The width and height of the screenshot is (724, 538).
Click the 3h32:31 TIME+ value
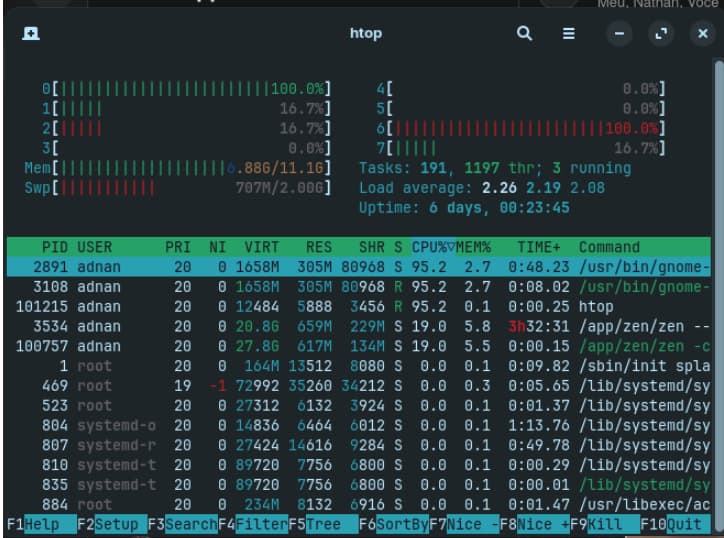tap(538, 326)
